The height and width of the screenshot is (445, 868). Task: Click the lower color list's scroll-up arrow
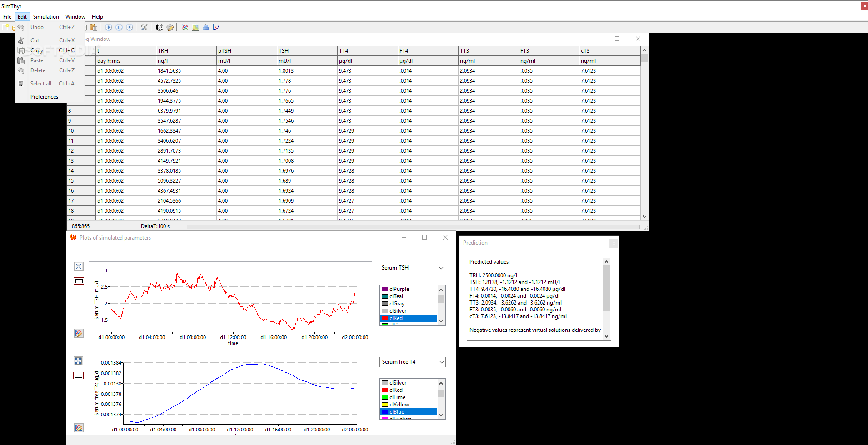(x=441, y=383)
